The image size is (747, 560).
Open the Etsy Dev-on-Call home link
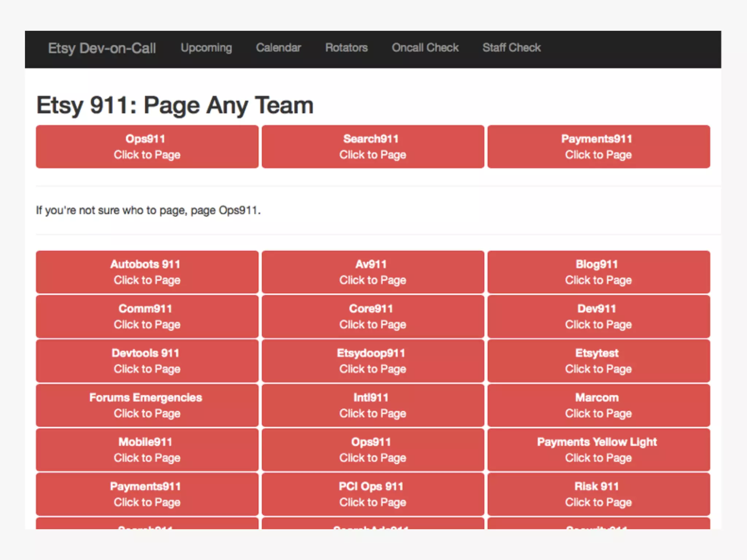(102, 48)
